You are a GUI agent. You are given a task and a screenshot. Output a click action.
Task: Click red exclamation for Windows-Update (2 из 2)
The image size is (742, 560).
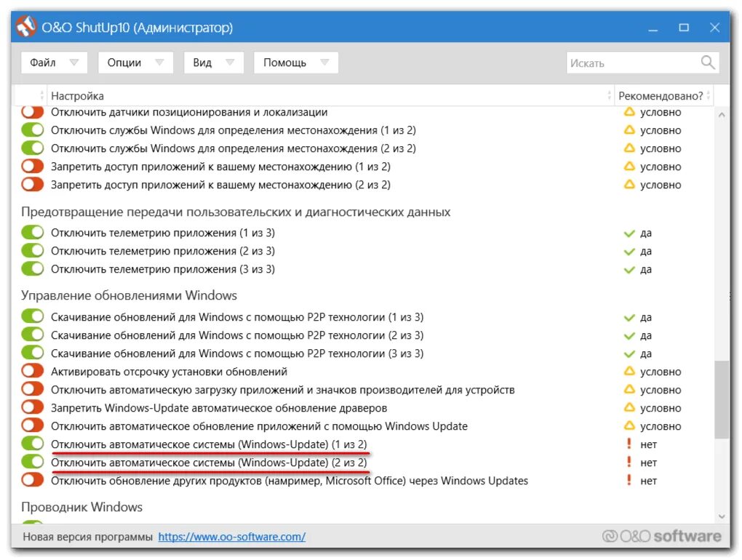click(629, 462)
